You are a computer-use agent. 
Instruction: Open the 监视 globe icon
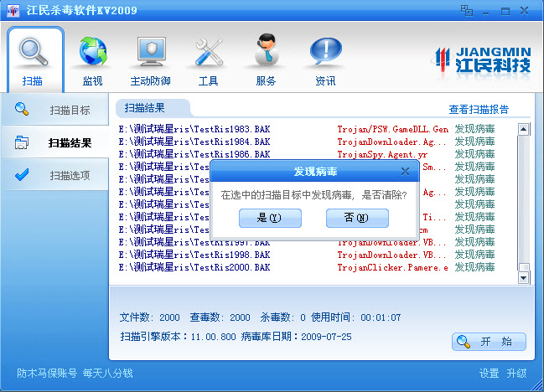coord(93,51)
